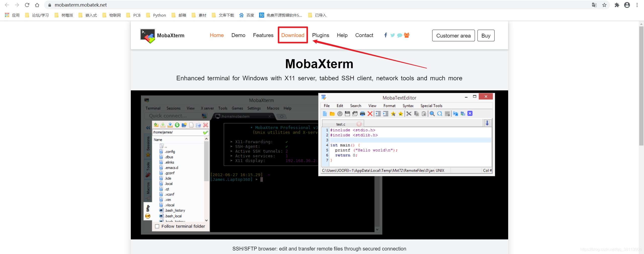Go to the Home nav item
The height and width of the screenshot is (254, 644).
(x=217, y=35)
